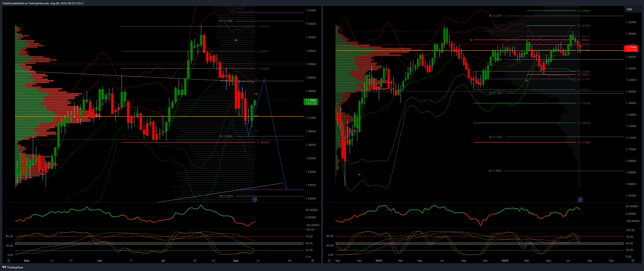Click the R1 (1.331) pivot label
This screenshot has width=644, height=271.
coord(495,16)
